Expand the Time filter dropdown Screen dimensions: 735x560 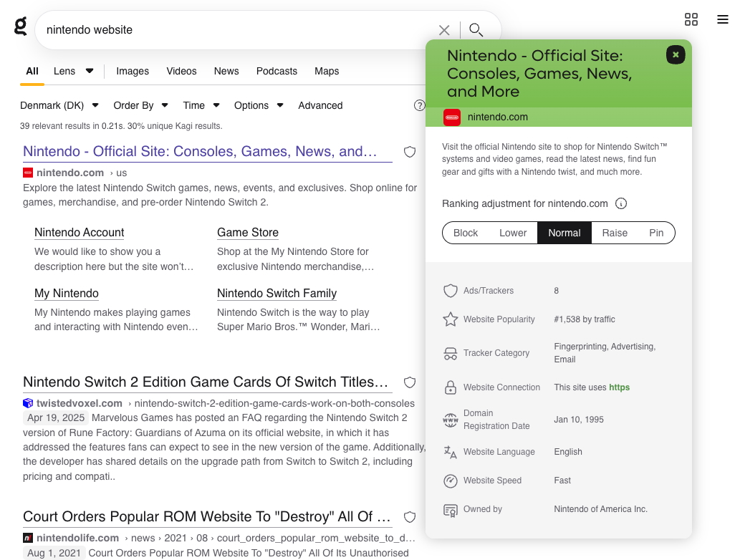coord(201,105)
